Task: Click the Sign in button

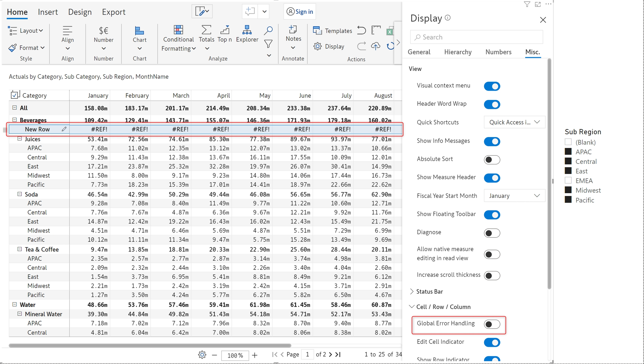Action: point(300,12)
